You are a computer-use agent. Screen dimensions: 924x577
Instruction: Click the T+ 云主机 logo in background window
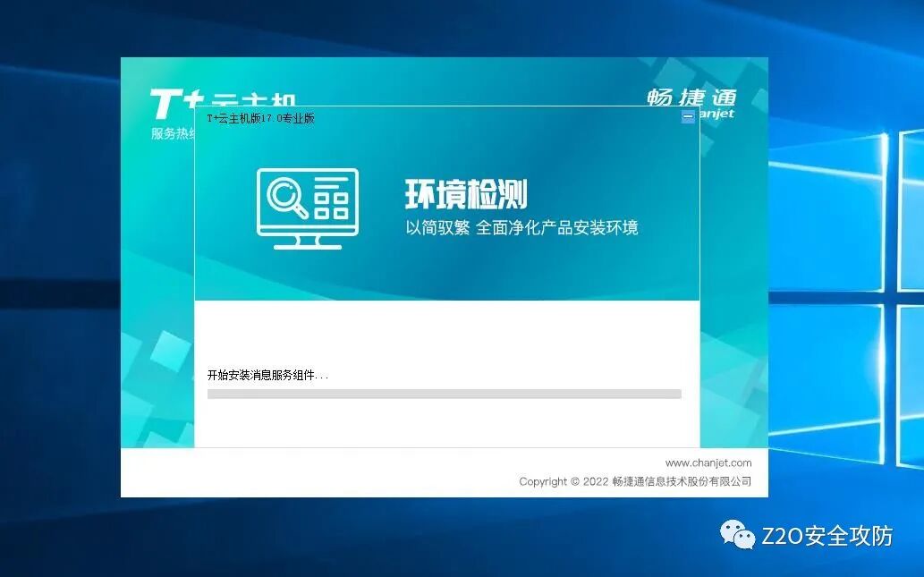point(223,104)
